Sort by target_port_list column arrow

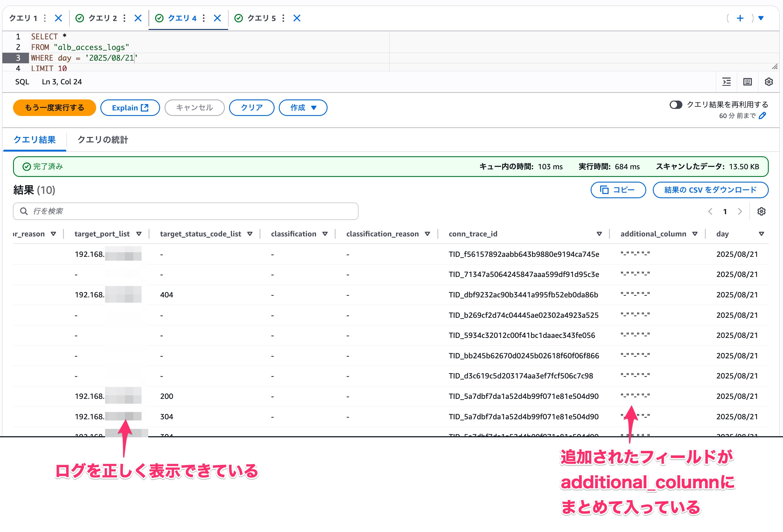tap(139, 234)
